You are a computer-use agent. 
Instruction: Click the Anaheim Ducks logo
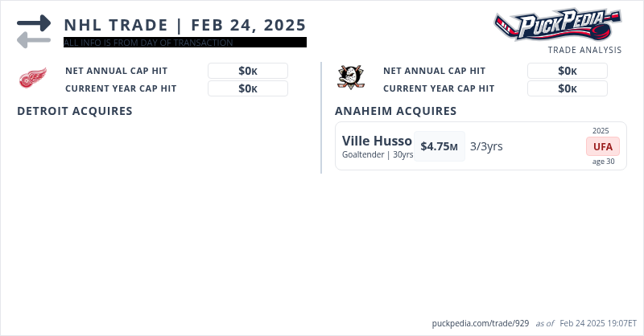click(350, 78)
